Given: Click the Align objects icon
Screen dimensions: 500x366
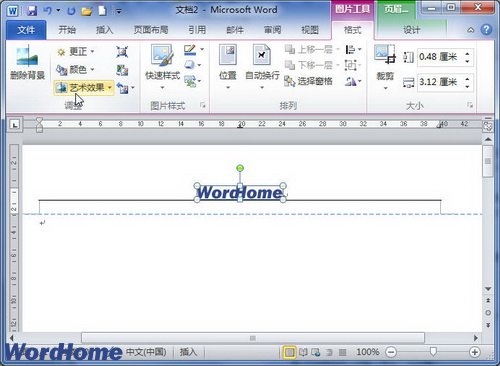Looking at the screenshot, I should point(350,50).
